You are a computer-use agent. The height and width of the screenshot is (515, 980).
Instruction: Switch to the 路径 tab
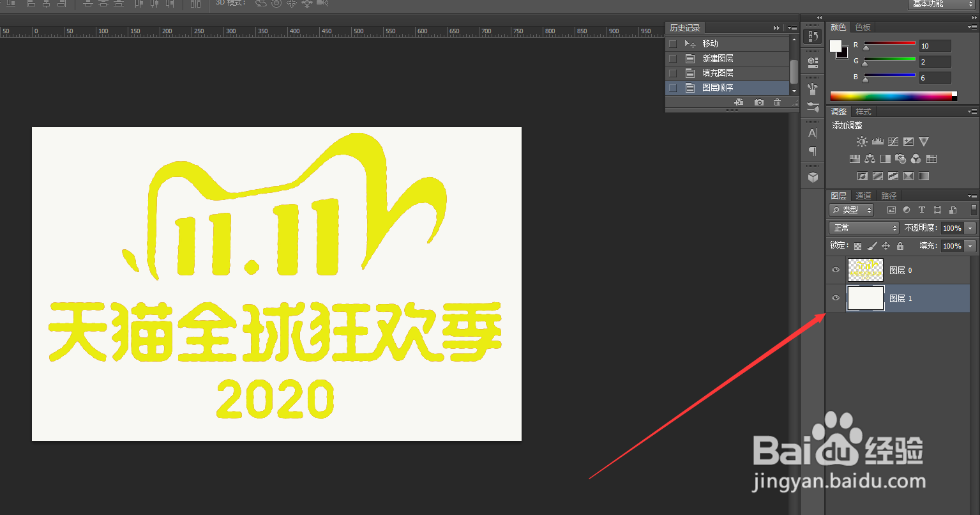pos(889,196)
